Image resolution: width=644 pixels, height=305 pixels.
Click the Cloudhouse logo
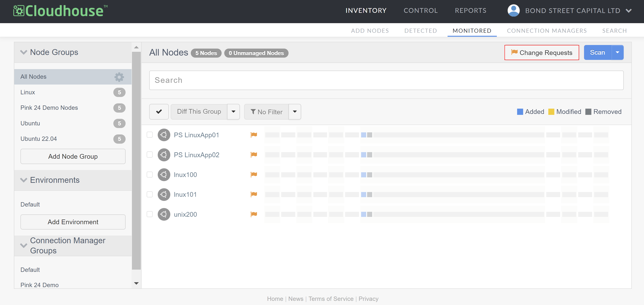click(x=60, y=11)
